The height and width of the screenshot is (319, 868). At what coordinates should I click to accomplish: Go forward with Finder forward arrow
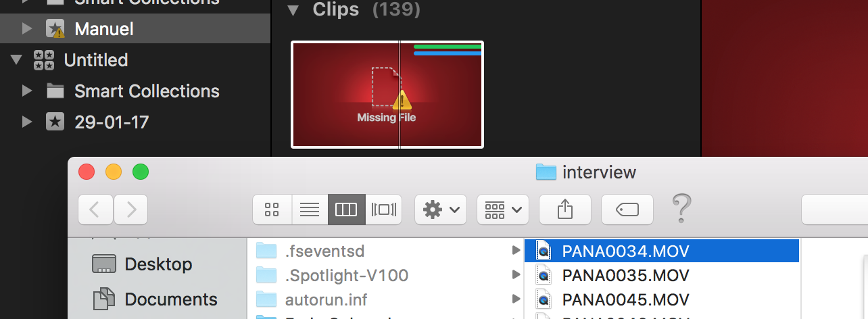(130, 210)
